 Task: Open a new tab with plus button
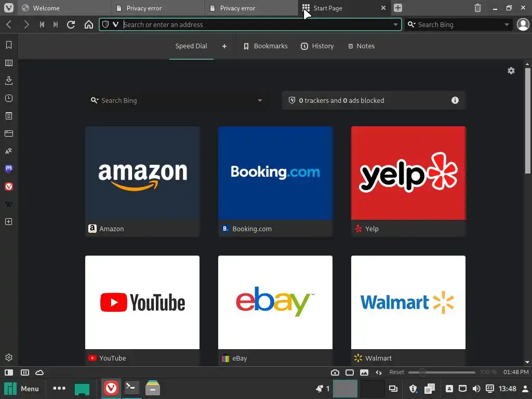pos(398,8)
